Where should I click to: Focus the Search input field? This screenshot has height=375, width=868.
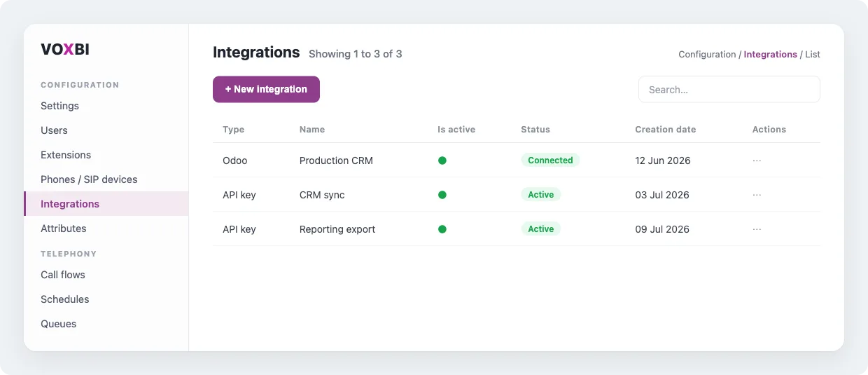[729, 90]
